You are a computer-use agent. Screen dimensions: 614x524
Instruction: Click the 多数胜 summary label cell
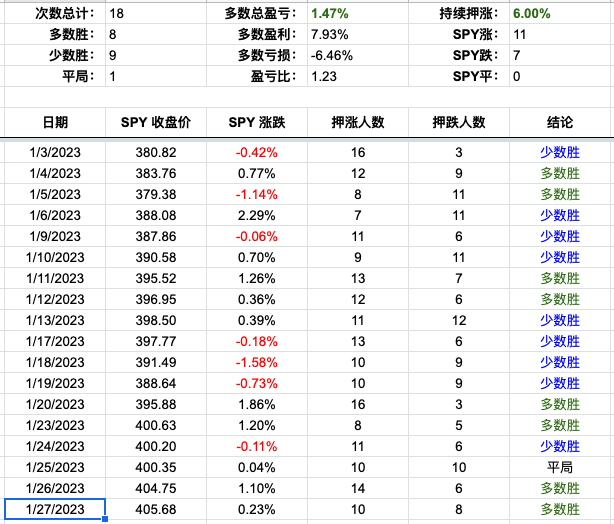pos(55,34)
